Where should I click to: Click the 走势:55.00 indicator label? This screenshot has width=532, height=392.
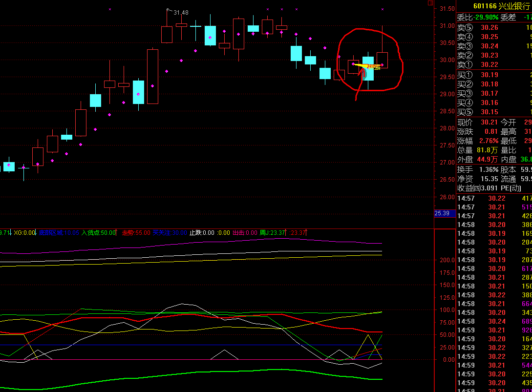(x=136, y=233)
